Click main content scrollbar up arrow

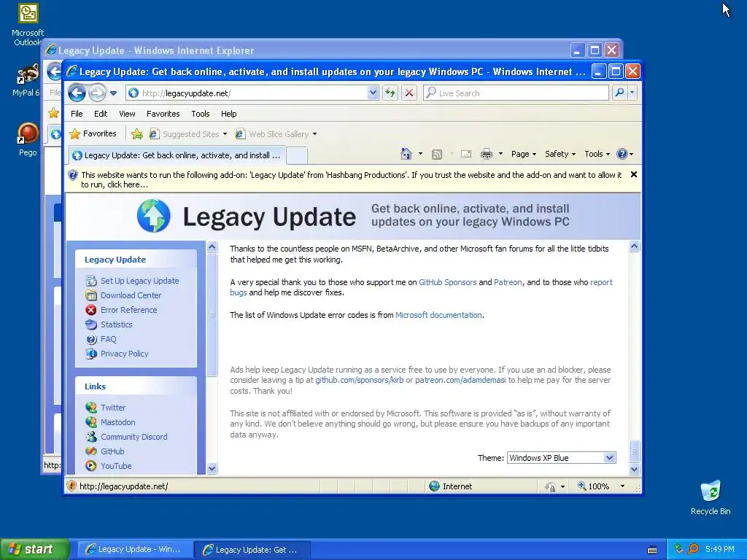(x=634, y=246)
